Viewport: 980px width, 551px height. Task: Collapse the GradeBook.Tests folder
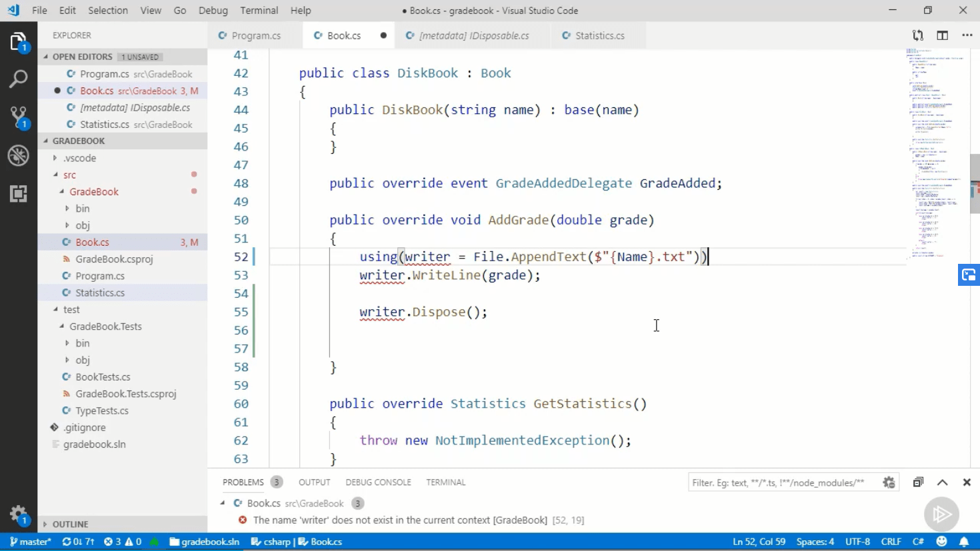coord(62,326)
